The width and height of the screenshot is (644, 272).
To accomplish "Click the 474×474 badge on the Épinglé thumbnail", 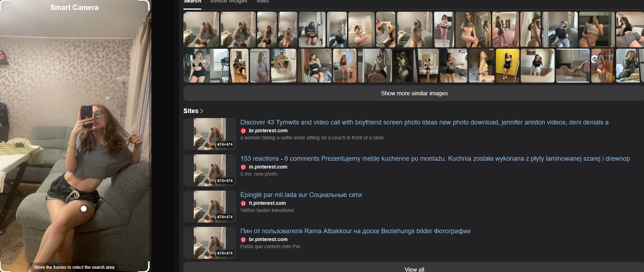I will [x=225, y=217].
